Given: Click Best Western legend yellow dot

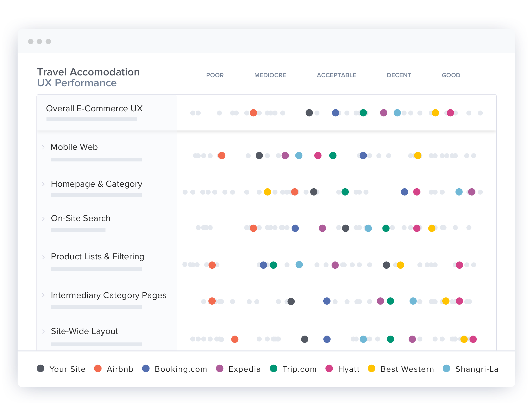Looking at the screenshot, I should 372,368.
